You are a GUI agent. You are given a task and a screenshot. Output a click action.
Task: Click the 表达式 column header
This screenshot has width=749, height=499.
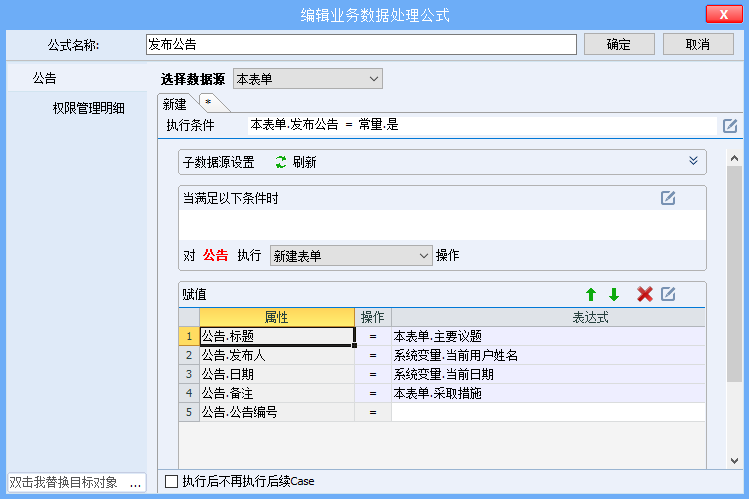point(548,318)
